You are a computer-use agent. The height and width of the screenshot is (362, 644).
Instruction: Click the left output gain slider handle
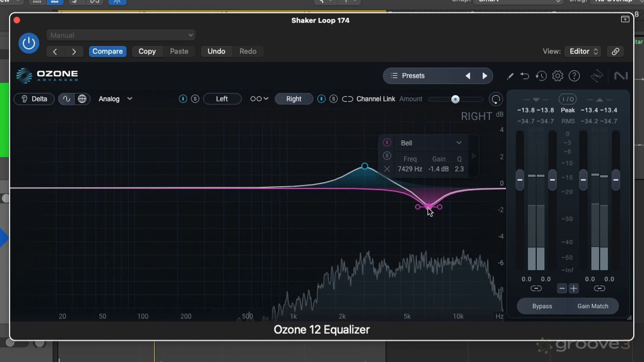click(583, 180)
